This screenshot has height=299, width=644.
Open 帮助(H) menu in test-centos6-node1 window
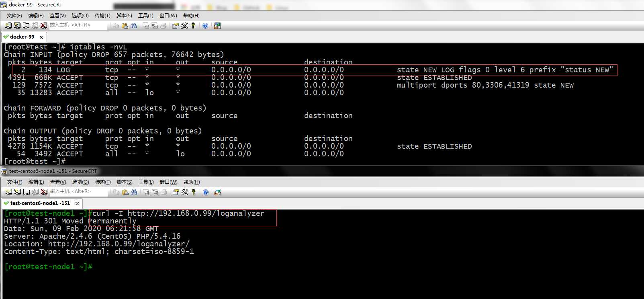click(x=192, y=182)
